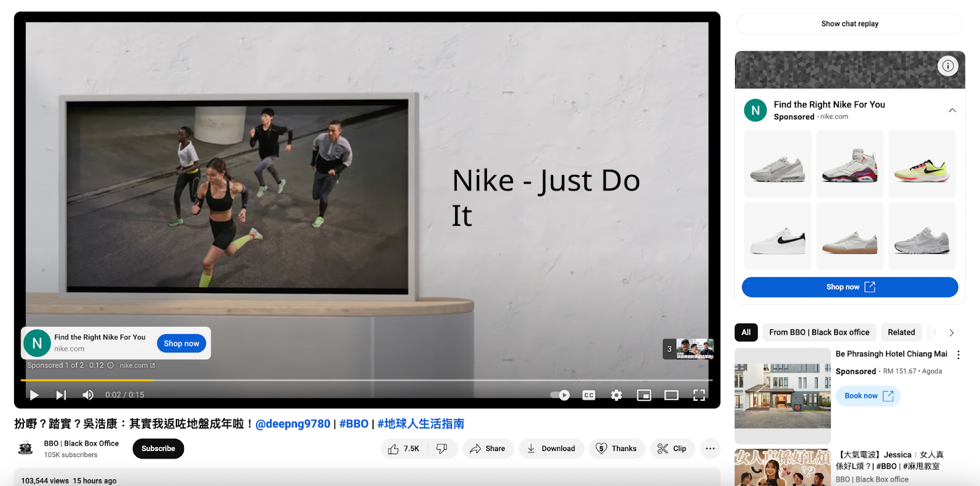Collapse the Nike sponsored panel chevron
This screenshot has height=486, width=980.
tap(952, 110)
